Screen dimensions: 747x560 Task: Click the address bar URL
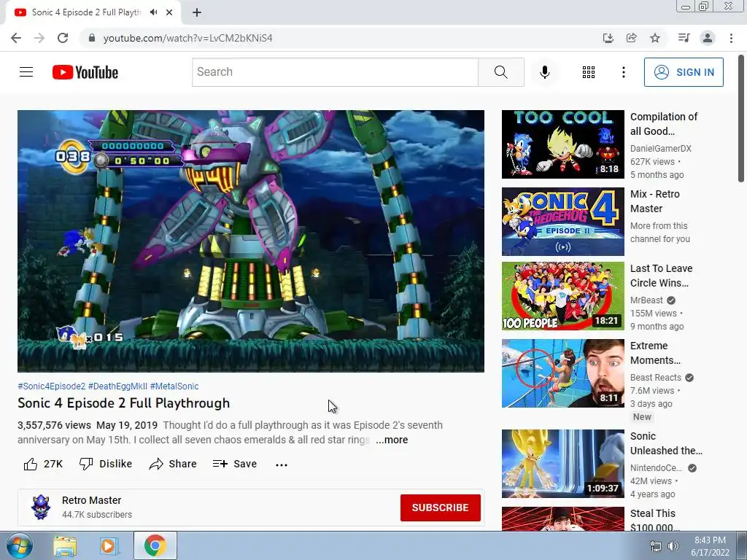pyautogui.click(x=187, y=38)
